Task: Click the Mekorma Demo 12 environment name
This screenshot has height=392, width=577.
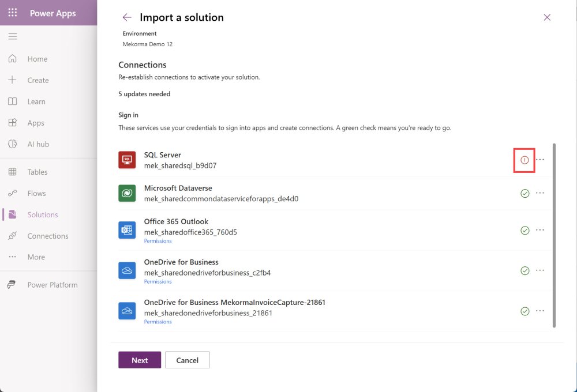Action: pyautogui.click(x=148, y=44)
